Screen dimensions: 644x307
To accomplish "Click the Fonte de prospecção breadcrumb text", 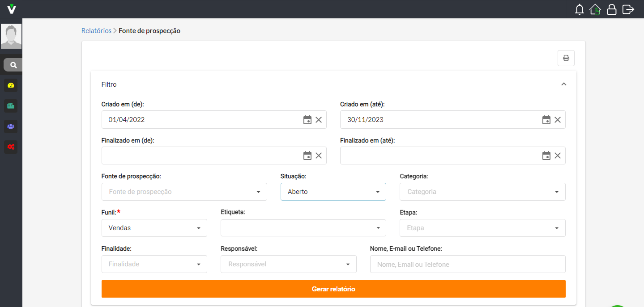I will pyautogui.click(x=149, y=31).
